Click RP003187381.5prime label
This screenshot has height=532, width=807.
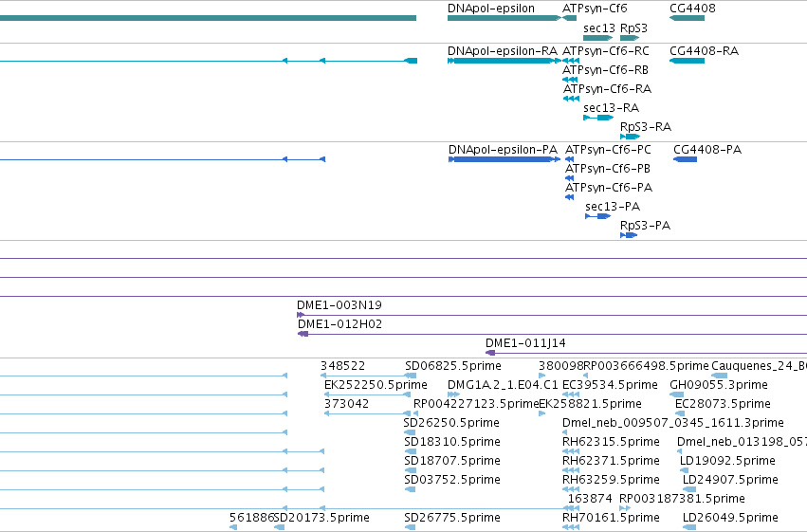coord(682,499)
